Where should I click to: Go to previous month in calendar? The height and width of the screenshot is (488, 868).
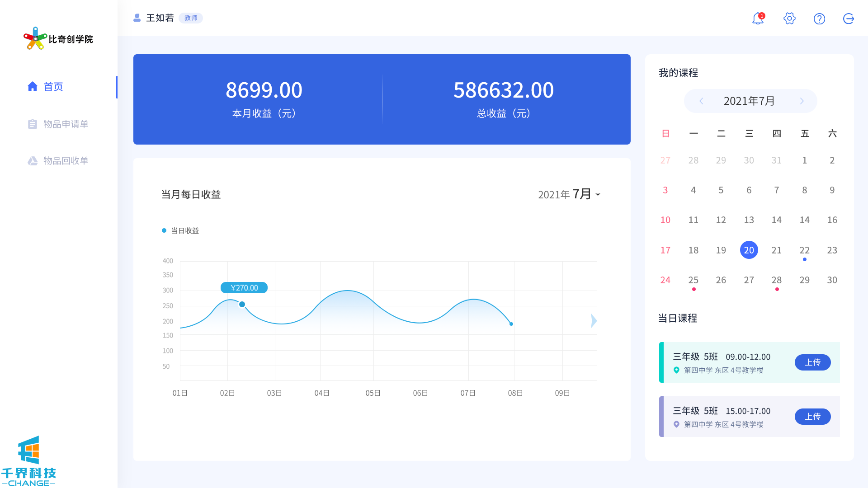pyautogui.click(x=701, y=101)
